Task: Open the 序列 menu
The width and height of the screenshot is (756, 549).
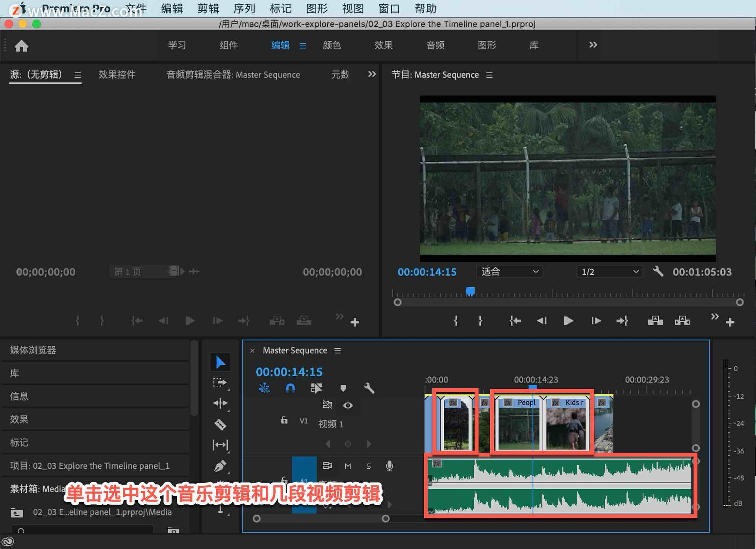Action: (244, 8)
